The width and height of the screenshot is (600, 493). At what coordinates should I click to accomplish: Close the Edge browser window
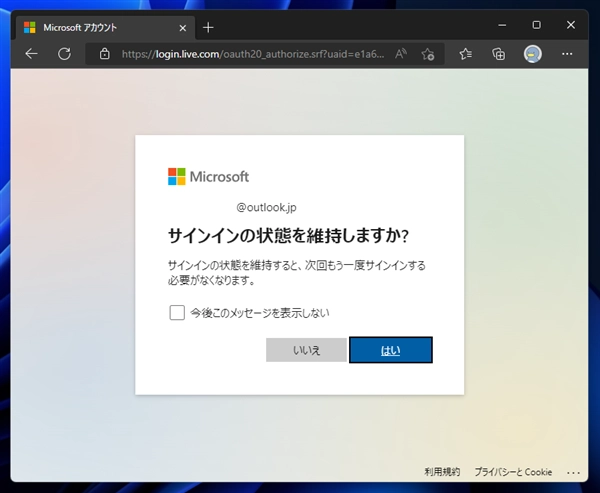tap(571, 25)
